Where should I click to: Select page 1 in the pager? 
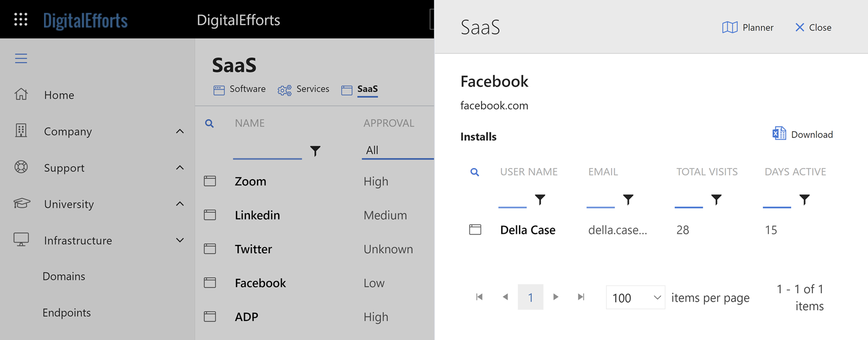[x=530, y=297]
